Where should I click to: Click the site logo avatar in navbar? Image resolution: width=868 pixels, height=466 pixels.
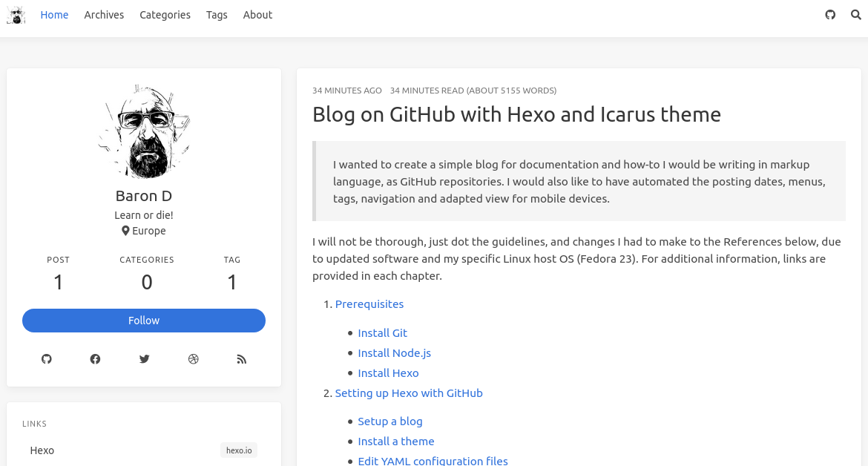pos(16,15)
